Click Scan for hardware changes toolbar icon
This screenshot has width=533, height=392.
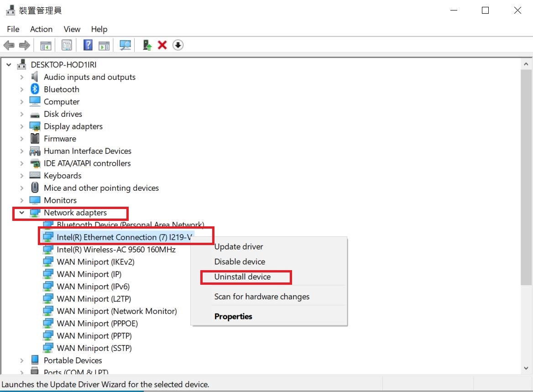coord(125,45)
